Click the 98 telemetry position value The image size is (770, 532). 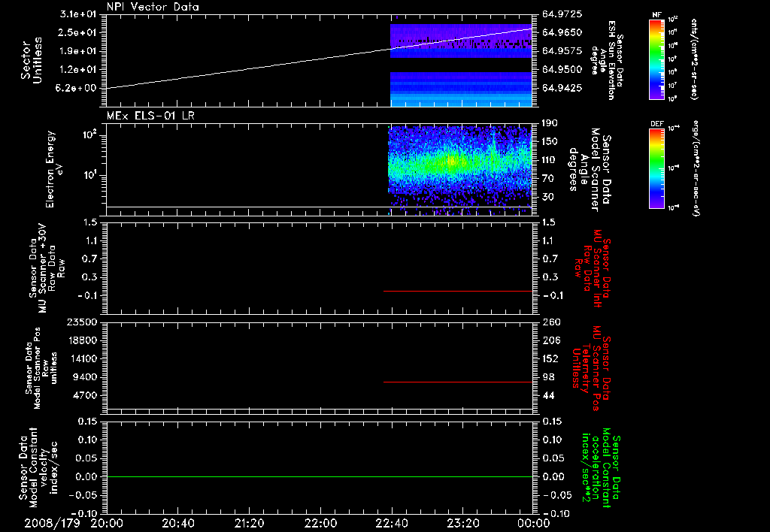point(548,377)
